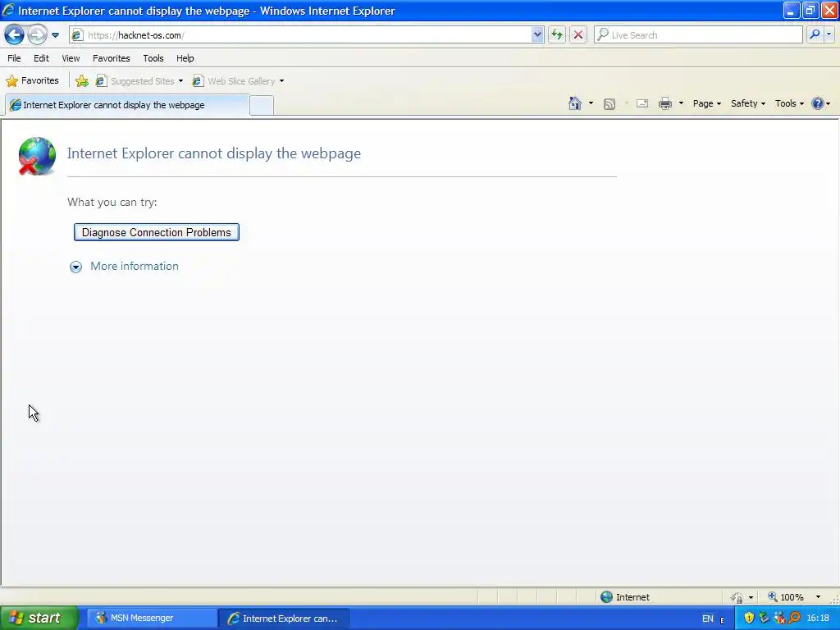Click the Home page icon

[x=575, y=103]
